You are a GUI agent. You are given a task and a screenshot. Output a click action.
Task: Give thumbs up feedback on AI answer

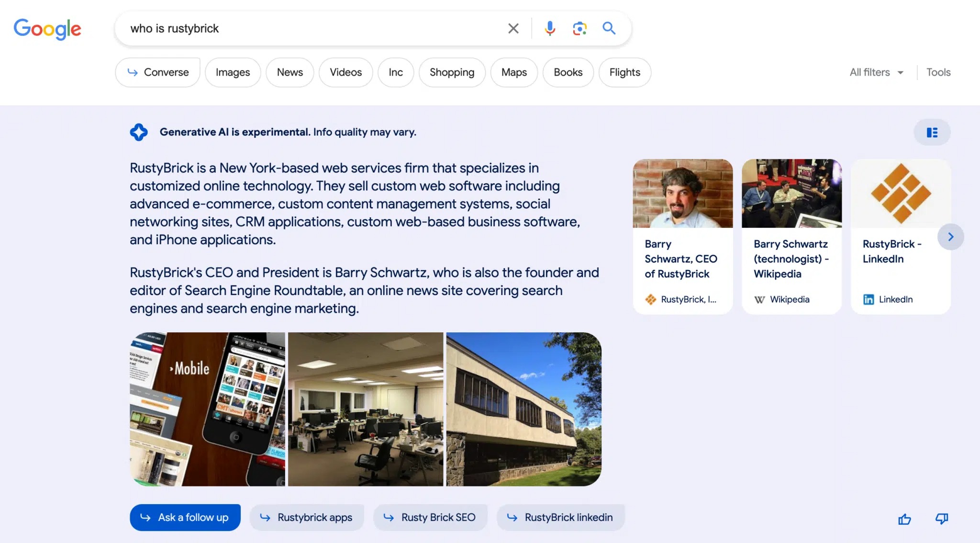(904, 519)
